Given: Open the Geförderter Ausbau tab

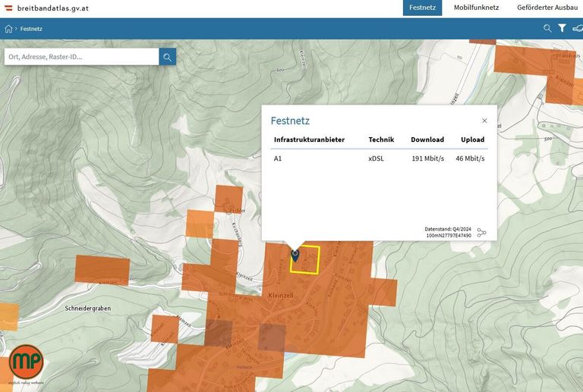Looking at the screenshot, I should click(x=547, y=8).
